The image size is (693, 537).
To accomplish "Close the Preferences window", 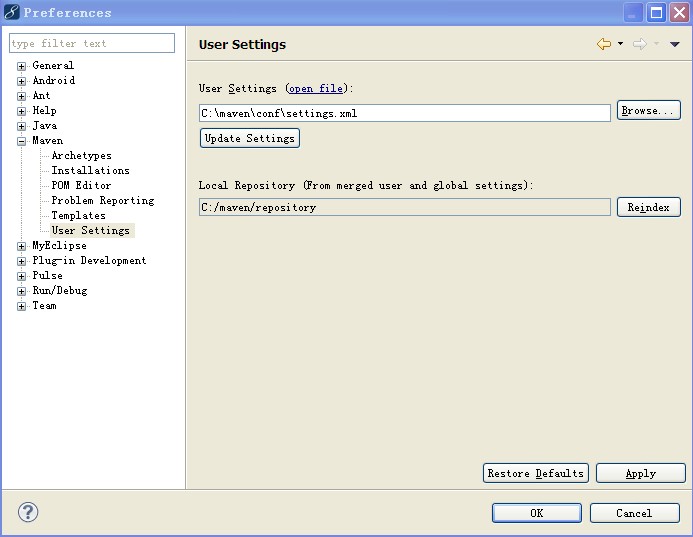I will click(x=679, y=12).
